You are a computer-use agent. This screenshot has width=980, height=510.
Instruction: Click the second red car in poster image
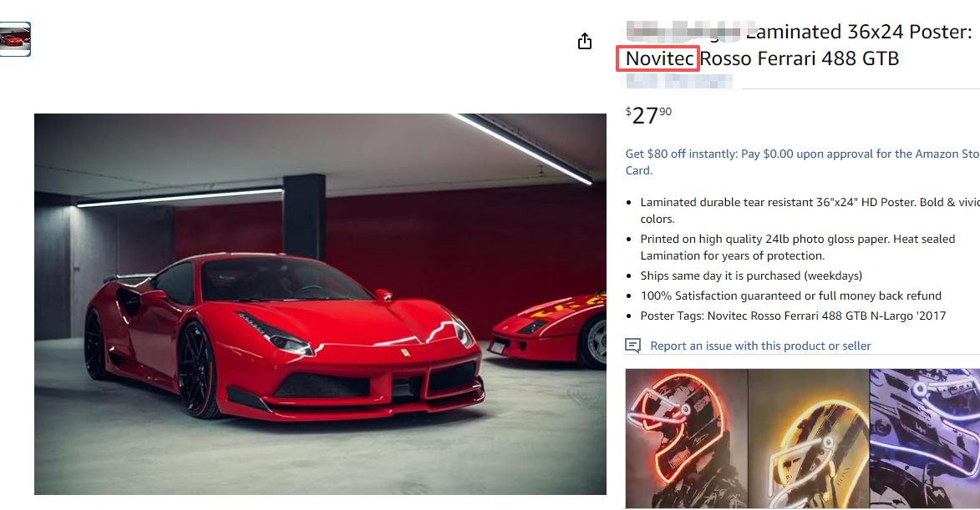(x=549, y=330)
